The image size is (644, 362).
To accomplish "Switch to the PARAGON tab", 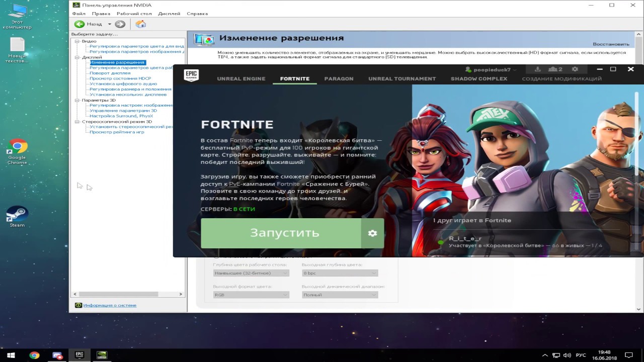I will point(339,78).
